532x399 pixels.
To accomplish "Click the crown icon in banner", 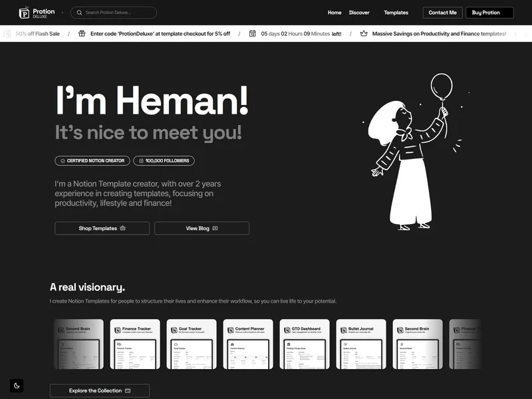I will 364,33.
